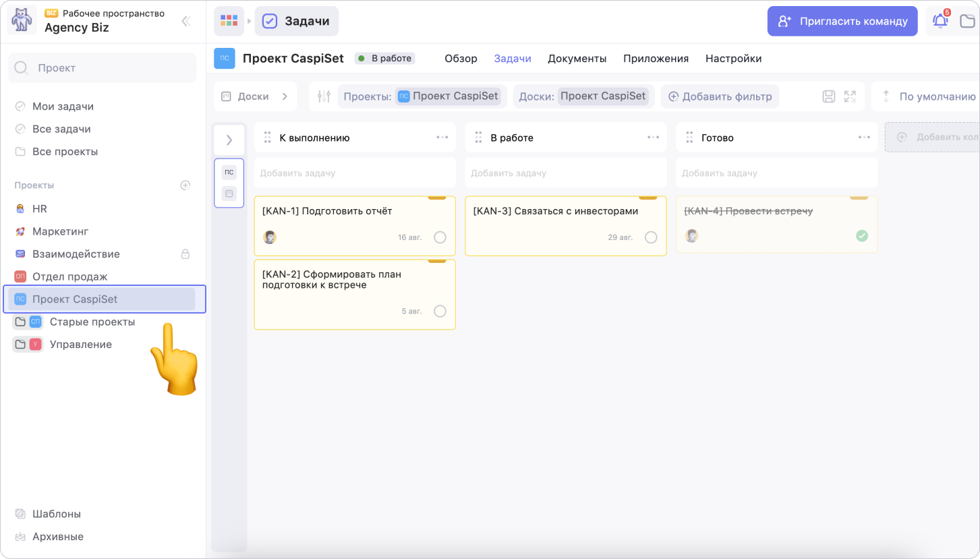This screenshot has height=559, width=980.
Task: Mark KAN-3 Связаться с инвесторами complete
Action: 651,237
